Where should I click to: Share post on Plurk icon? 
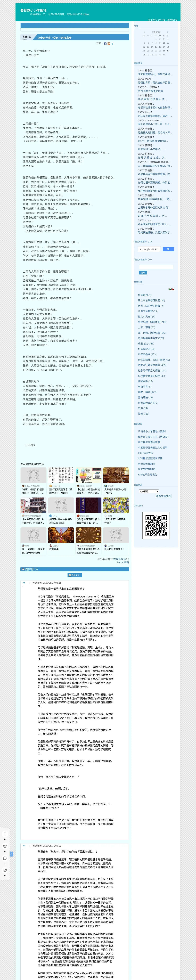click(x=109, y=43)
